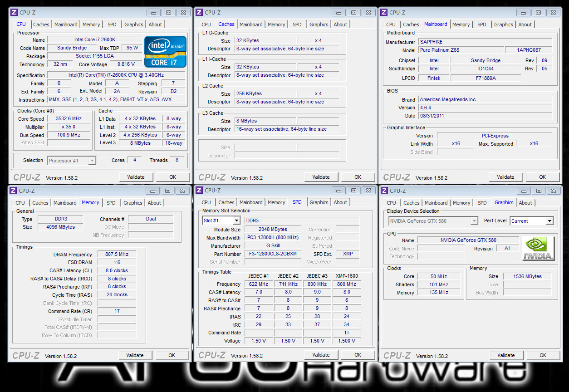This screenshot has height=392, width=569.
Task: Select CPU tab in the Graphics window
Action: (392, 203)
